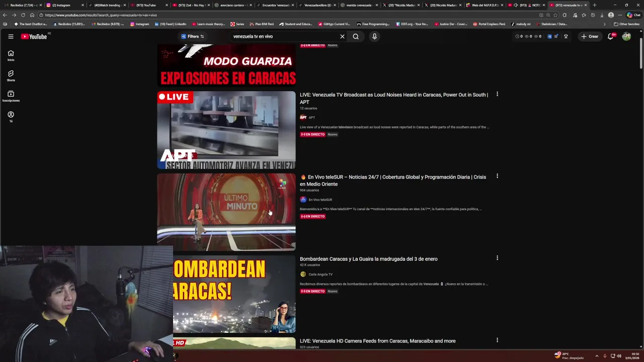Reload the page with the refresh icon
The image size is (644, 362).
(x=23, y=15)
